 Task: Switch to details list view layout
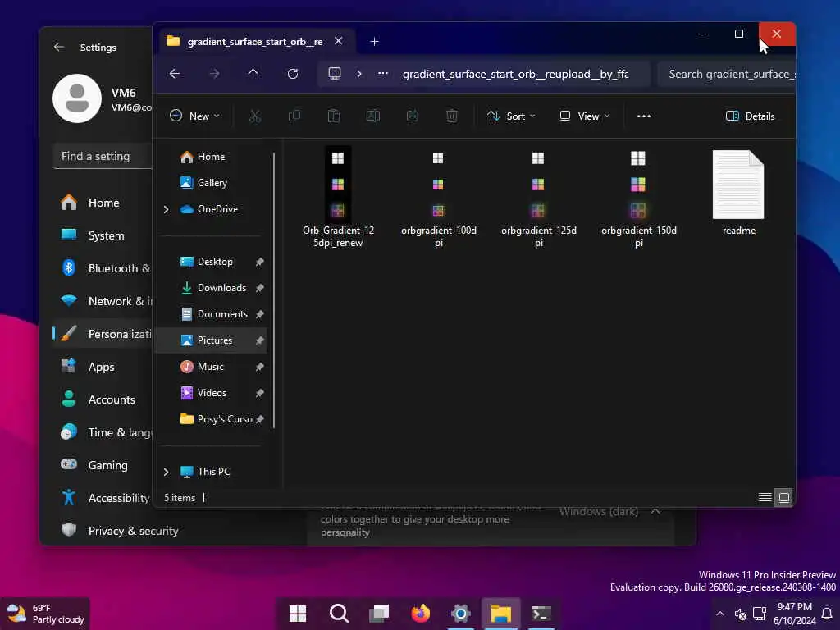(765, 498)
